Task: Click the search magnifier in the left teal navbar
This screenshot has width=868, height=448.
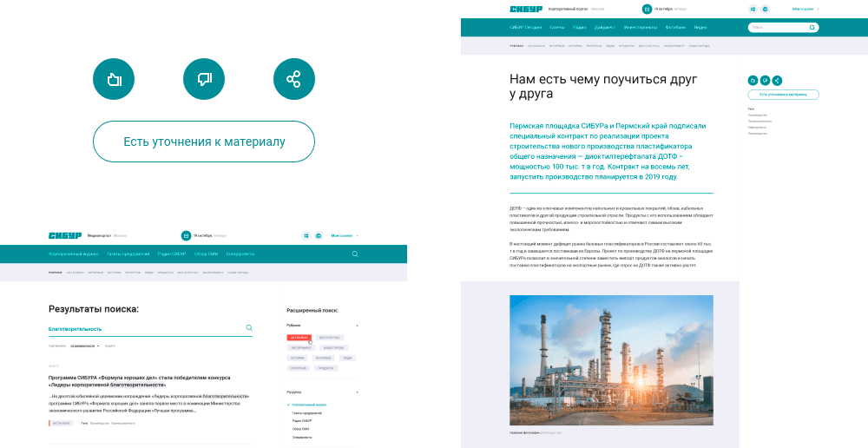Action: coord(354,254)
